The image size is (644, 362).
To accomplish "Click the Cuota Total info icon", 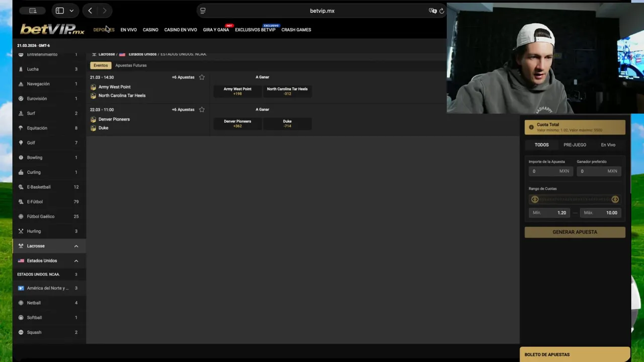I will 531,127.
